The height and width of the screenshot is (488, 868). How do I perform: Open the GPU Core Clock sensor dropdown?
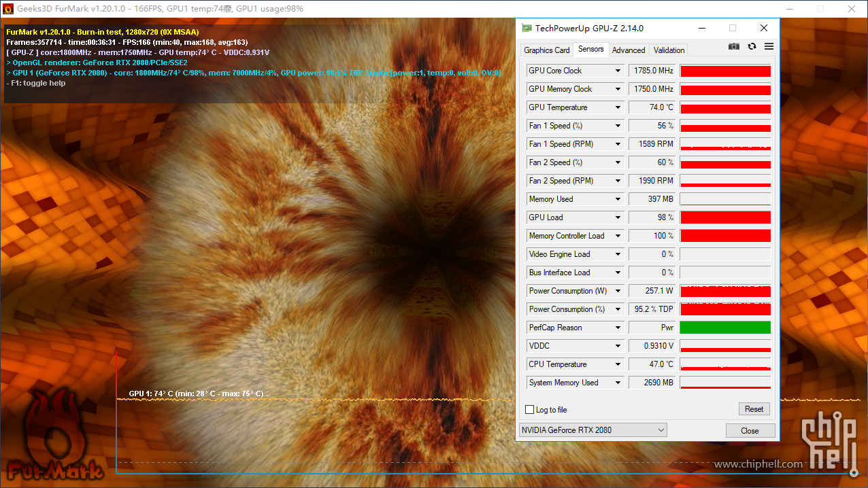pyautogui.click(x=618, y=71)
